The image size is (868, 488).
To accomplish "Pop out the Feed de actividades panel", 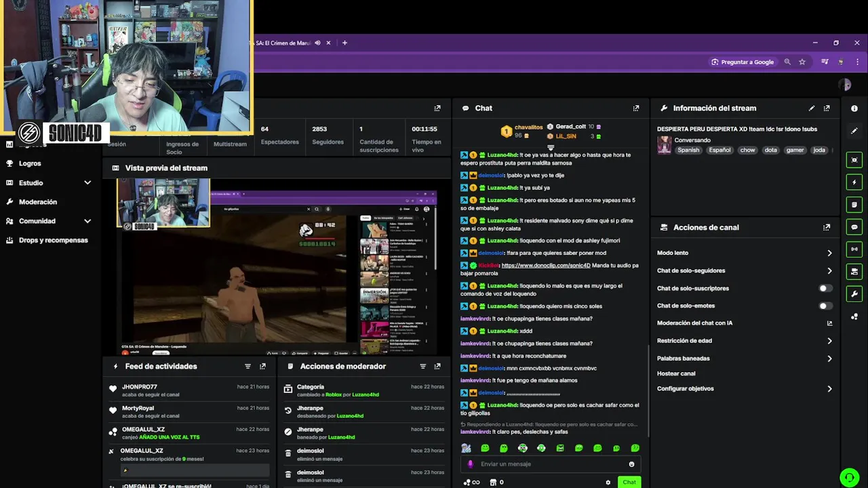I will [262, 367].
